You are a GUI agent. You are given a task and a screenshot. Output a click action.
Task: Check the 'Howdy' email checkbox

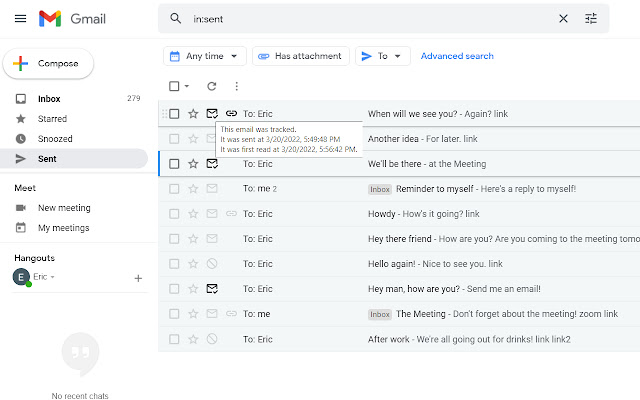[174, 213]
